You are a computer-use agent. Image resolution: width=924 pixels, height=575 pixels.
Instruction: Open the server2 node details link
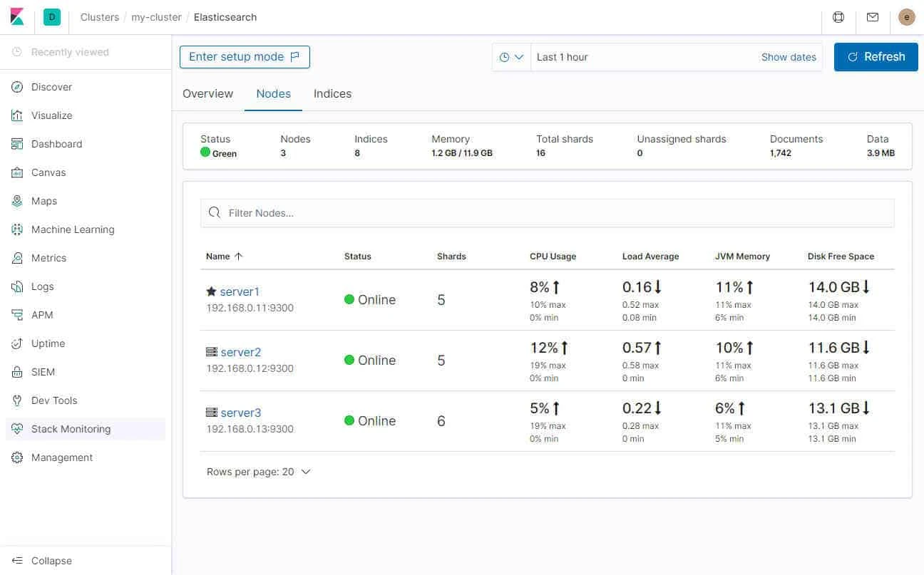(x=240, y=351)
